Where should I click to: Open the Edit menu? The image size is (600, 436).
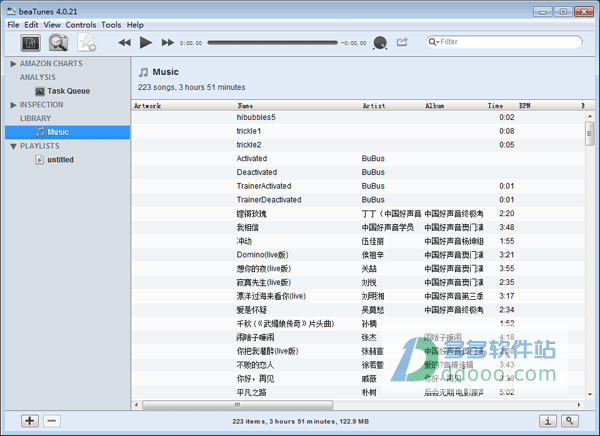31,25
